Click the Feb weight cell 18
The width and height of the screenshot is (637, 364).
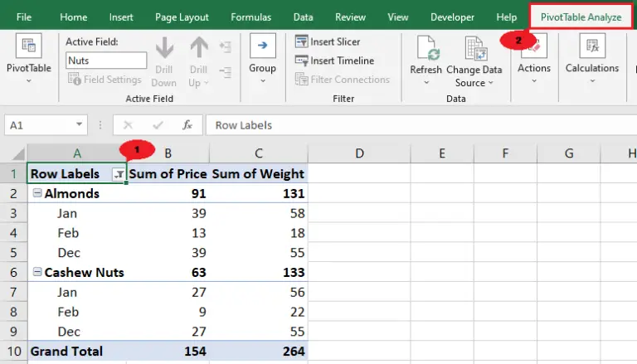[x=259, y=233]
